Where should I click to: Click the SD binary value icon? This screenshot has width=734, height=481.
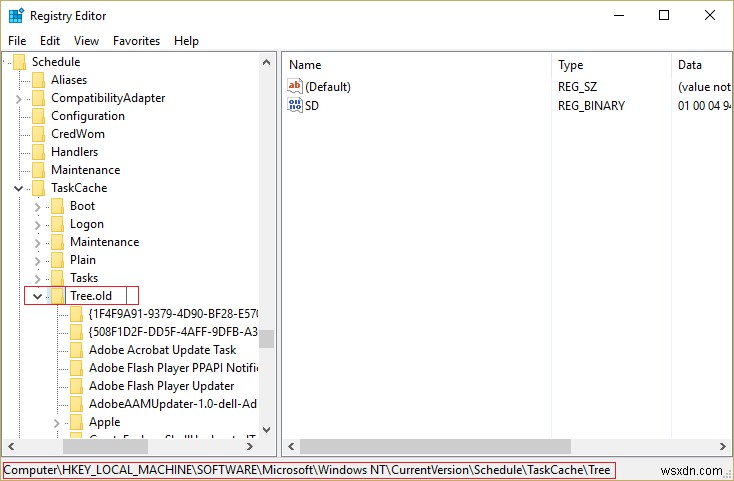(295, 105)
